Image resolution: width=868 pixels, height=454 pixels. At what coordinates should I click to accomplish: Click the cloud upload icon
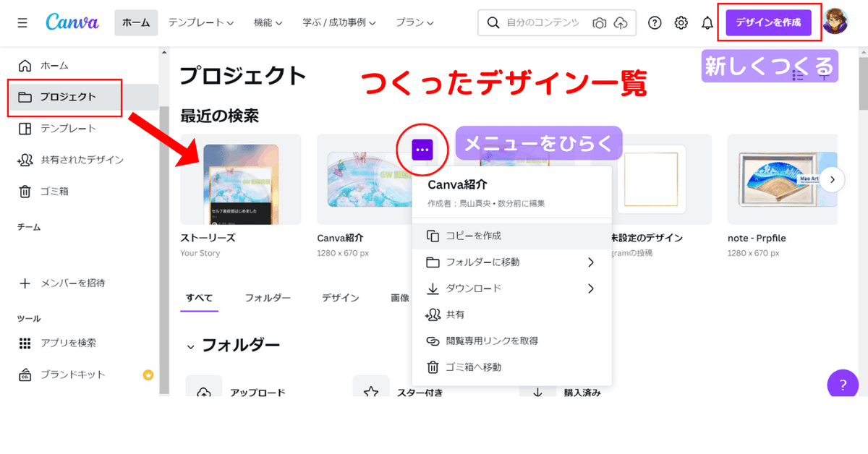click(x=621, y=23)
